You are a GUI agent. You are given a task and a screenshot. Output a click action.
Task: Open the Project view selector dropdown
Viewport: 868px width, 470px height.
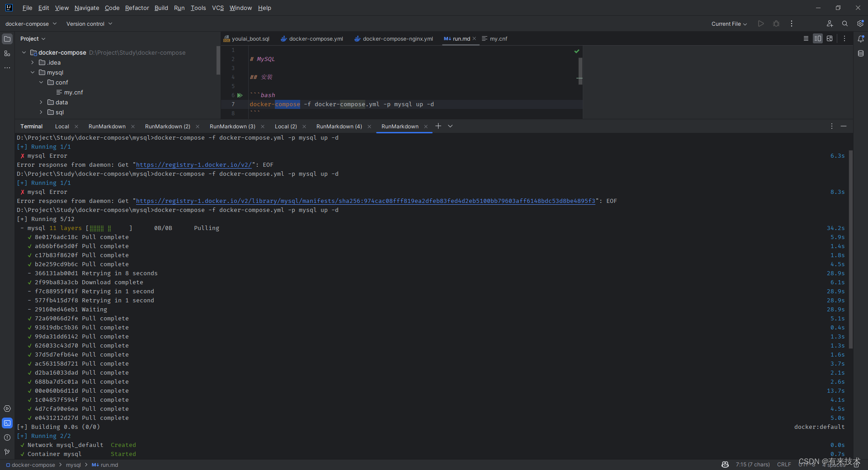pyautogui.click(x=33, y=38)
